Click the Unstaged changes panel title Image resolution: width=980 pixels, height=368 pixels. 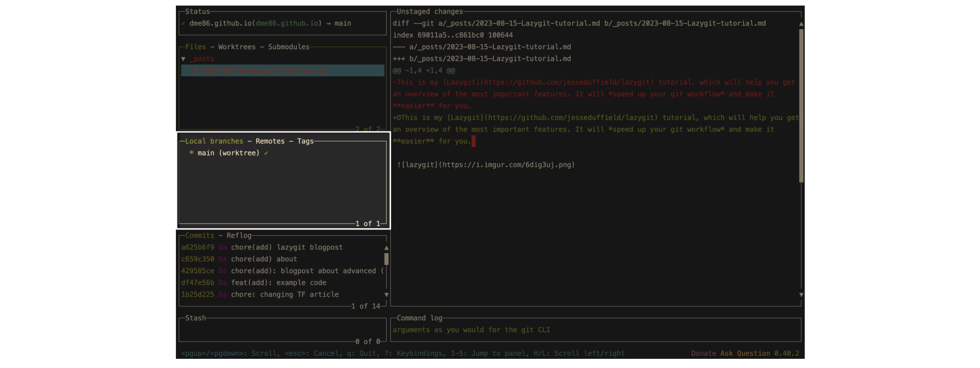tap(430, 12)
